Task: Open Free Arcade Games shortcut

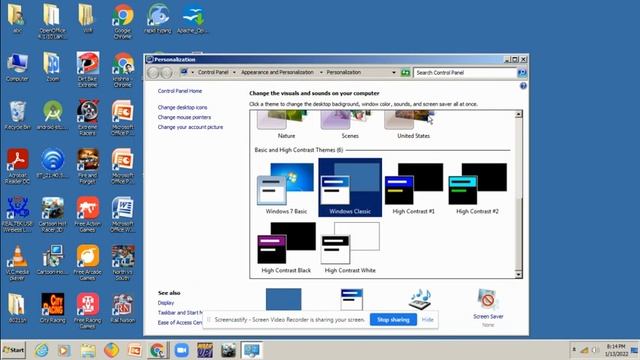Action: (87, 262)
